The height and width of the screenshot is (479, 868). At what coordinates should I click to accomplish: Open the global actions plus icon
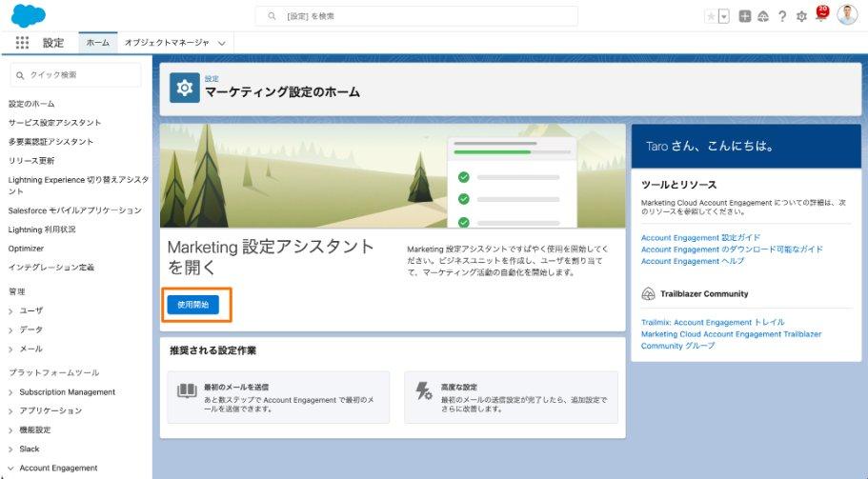[745, 16]
